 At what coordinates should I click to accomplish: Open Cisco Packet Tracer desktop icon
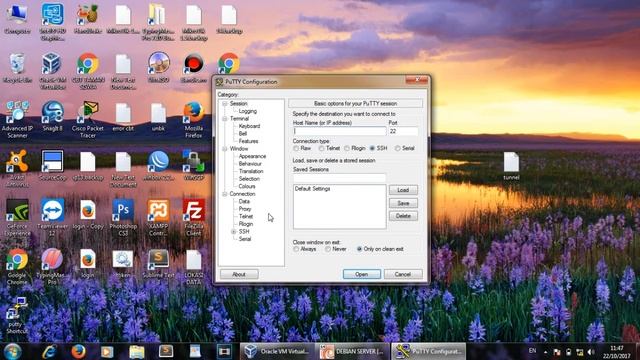[87, 120]
